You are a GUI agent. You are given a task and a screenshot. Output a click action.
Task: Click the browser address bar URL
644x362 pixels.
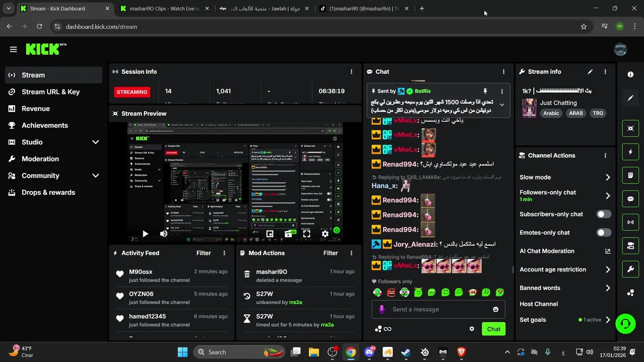(101, 27)
